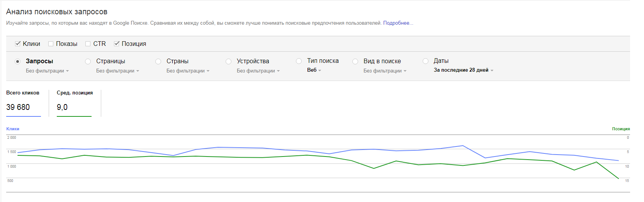
Task: Uncheck the Позиция checkbox
Action: click(117, 44)
